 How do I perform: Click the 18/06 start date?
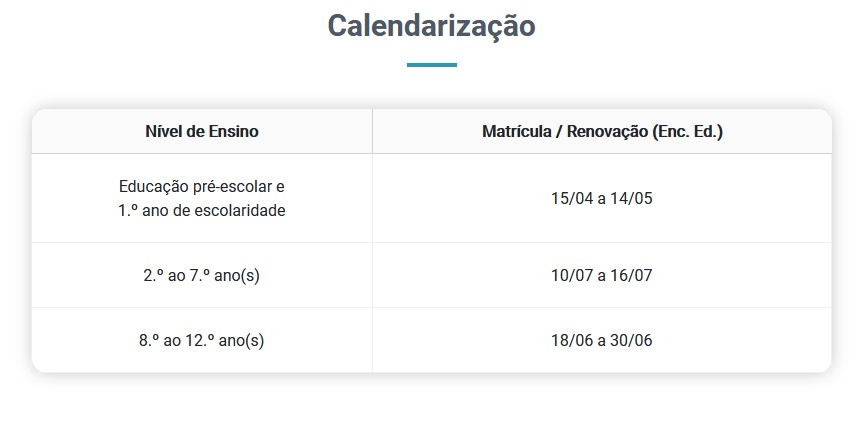(x=571, y=340)
